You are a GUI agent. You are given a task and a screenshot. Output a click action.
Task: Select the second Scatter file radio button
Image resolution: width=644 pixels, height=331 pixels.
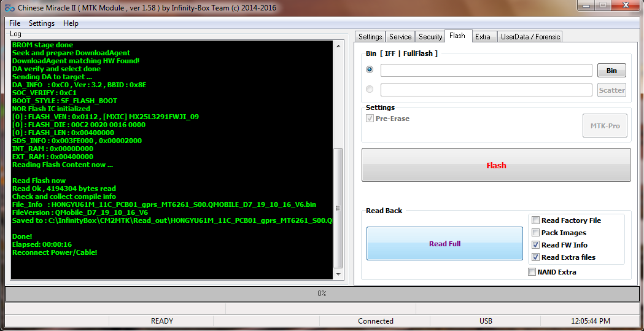click(x=370, y=90)
